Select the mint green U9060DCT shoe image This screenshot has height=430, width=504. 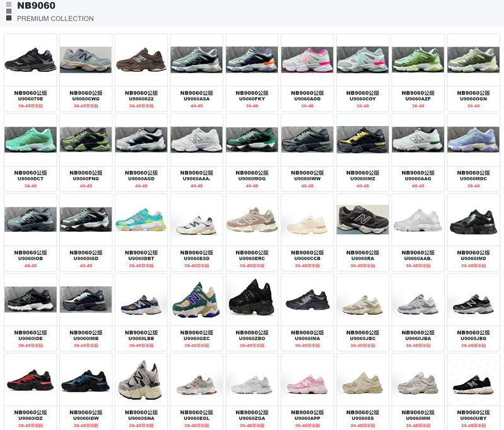coord(30,139)
